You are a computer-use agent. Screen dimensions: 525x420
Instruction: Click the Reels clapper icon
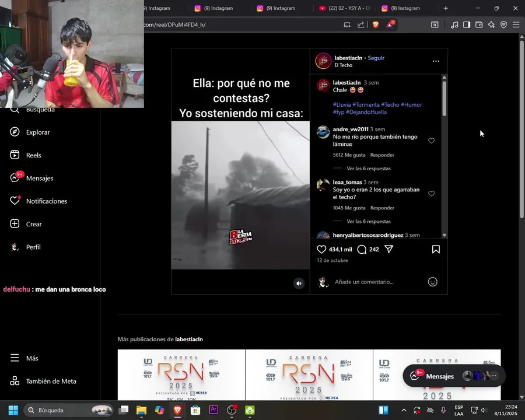(15, 155)
